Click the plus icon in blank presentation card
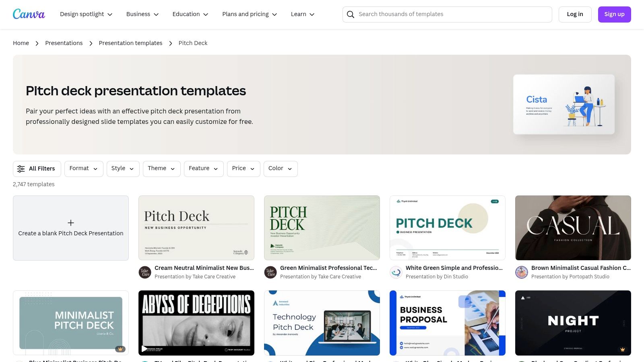 click(x=71, y=223)
